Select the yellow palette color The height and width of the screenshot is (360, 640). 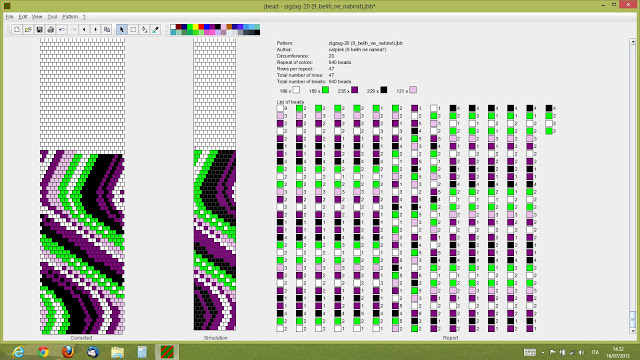pos(196,27)
